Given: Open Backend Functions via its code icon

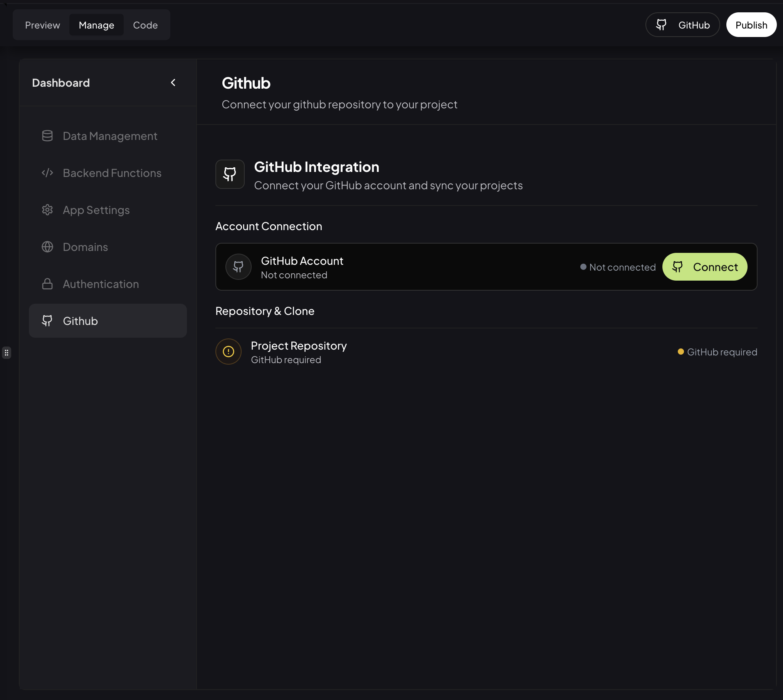Looking at the screenshot, I should coord(47,173).
